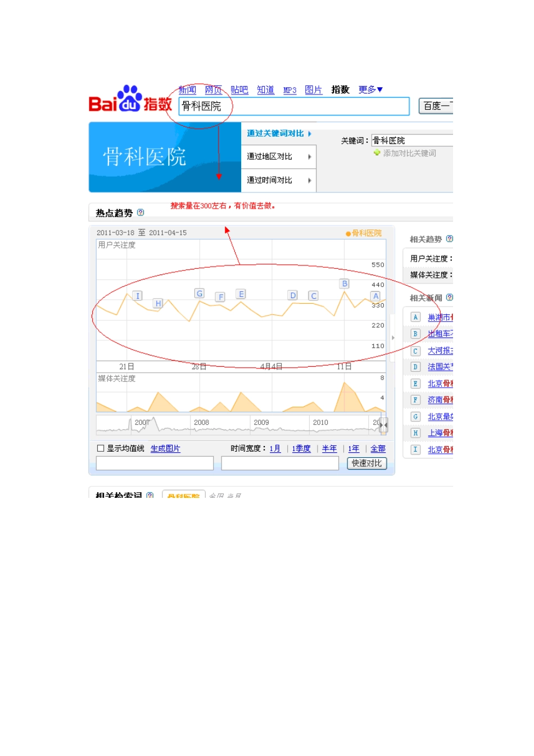Image resolution: width=534 pixels, height=756 pixels.
Task: Set time width to 1年
Action: click(x=354, y=448)
